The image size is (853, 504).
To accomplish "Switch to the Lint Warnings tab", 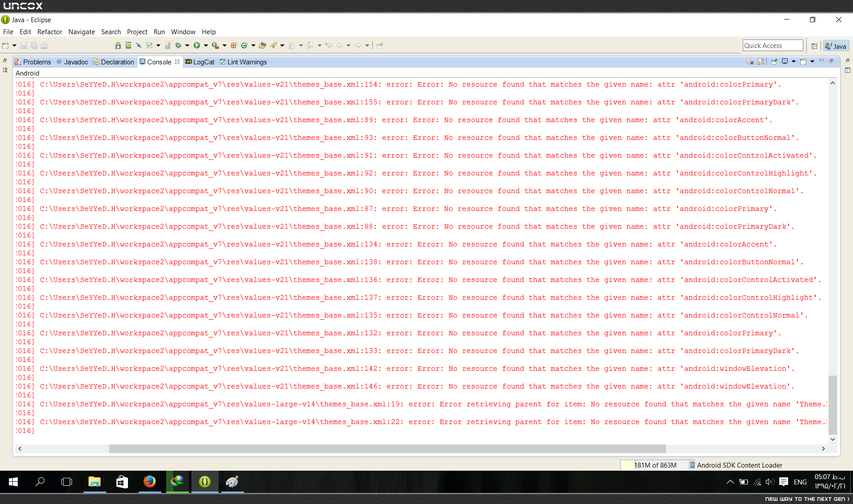I will tap(243, 62).
